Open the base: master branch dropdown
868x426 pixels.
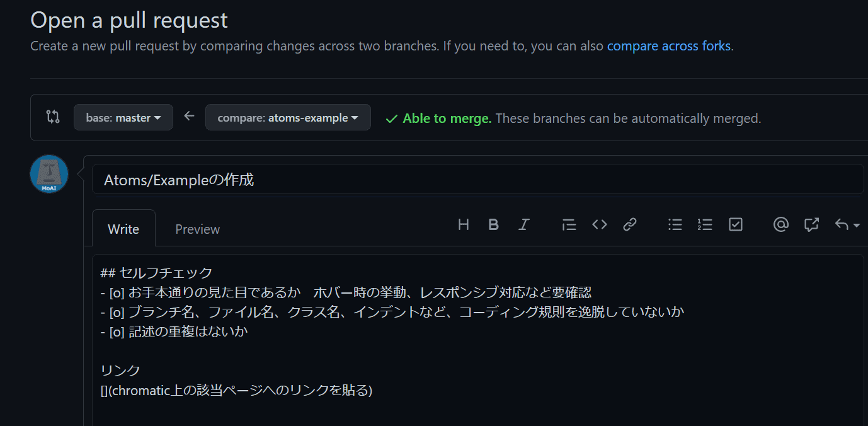click(x=123, y=117)
